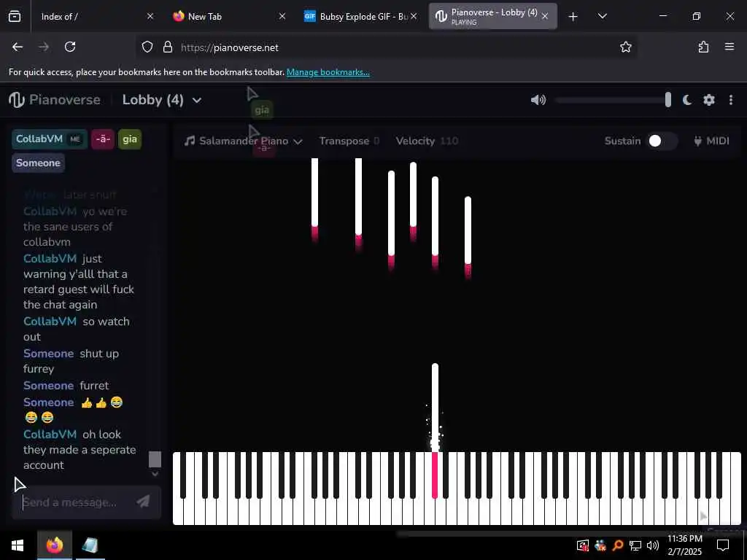Open the three-dot more options menu
The height and width of the screenshot is (560, 747).
(x=731, y=100)
